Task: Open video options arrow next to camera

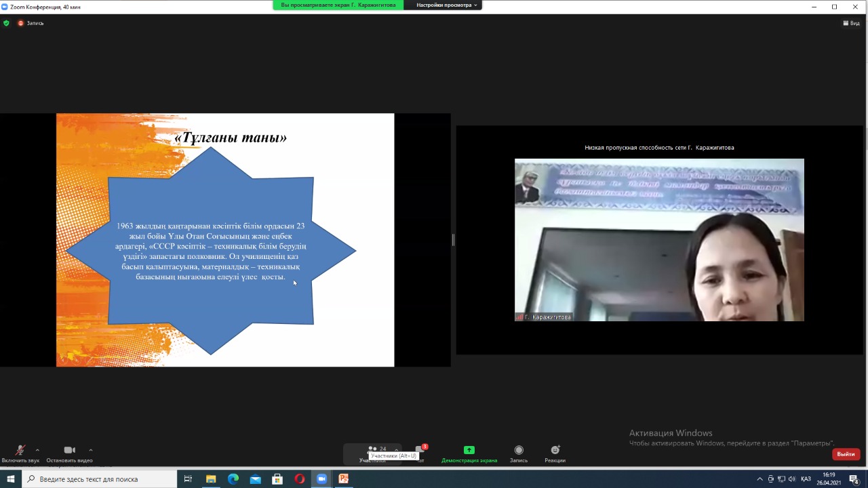Action: 91,449
